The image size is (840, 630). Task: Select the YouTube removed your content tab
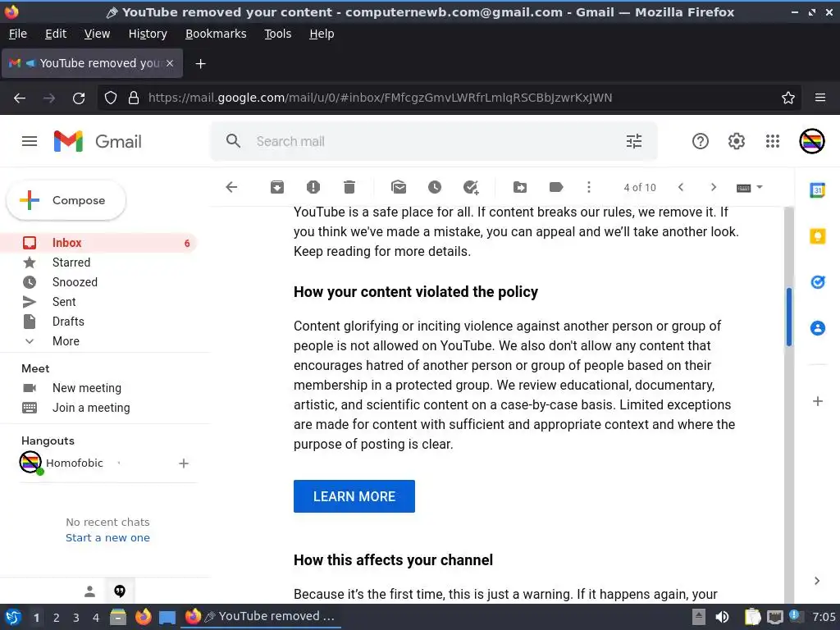tap(92, 63)
